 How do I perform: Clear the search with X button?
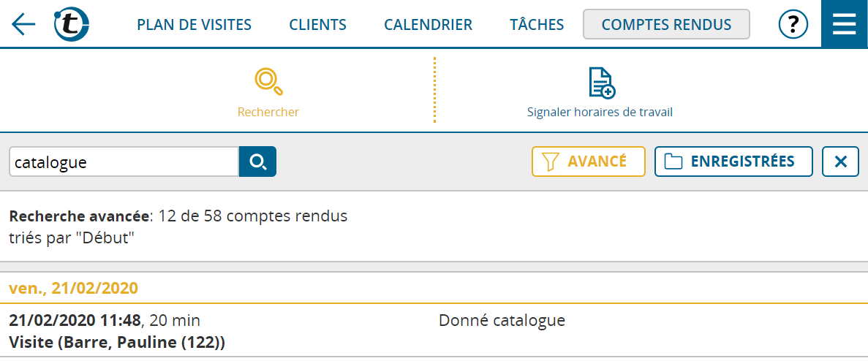point(840,161)
